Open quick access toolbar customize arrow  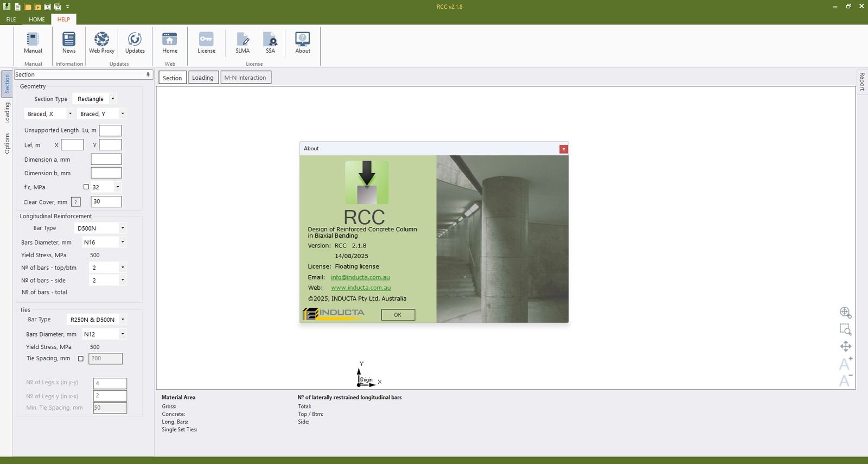click(x=68, y=7)
